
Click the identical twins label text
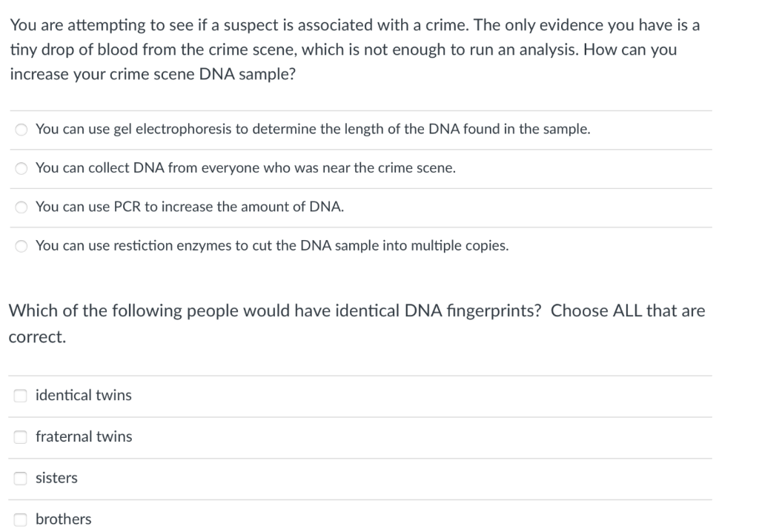click(83, 395)
